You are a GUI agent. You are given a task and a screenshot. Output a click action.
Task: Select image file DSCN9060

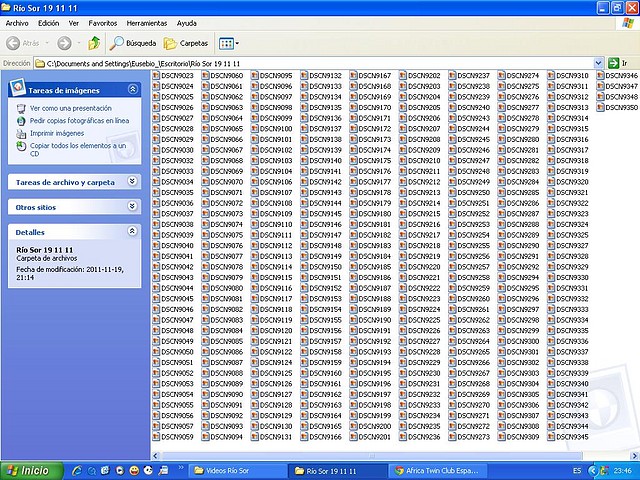[x=222, y=76]
